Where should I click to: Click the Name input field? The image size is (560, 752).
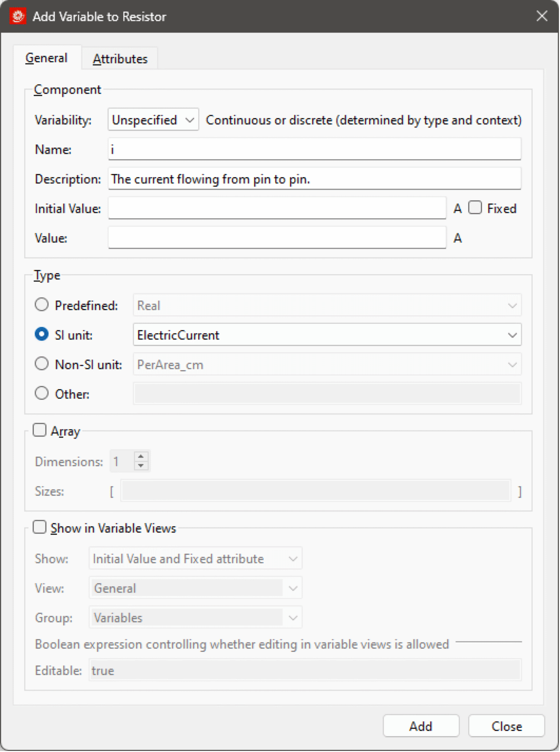point(314,150)
